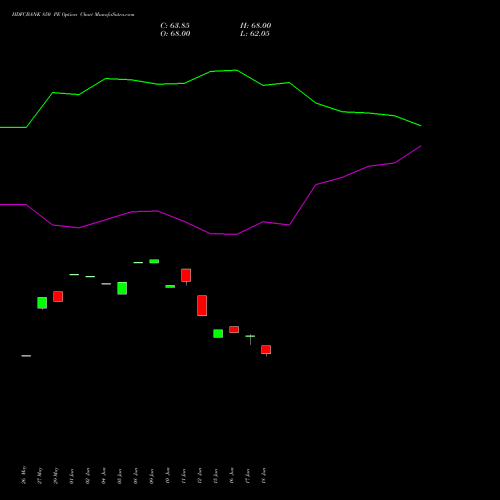Click the open price value O: 68.00

click(175, 34)
